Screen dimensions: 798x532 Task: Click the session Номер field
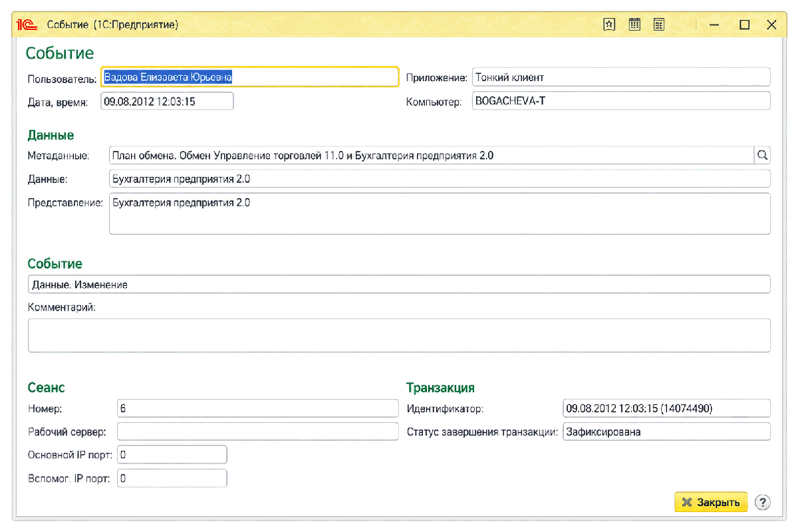[x=257, y=408]
